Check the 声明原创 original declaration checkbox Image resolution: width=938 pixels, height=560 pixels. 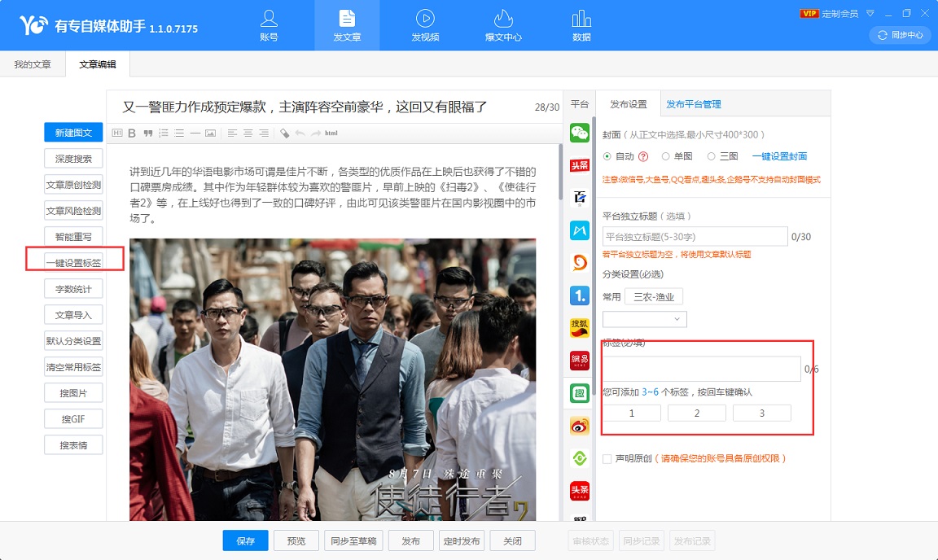tap(607, 459)
